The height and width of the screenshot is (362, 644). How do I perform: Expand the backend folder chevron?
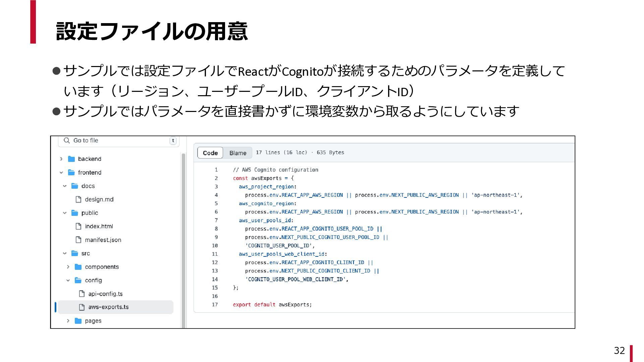pos(61,159)
